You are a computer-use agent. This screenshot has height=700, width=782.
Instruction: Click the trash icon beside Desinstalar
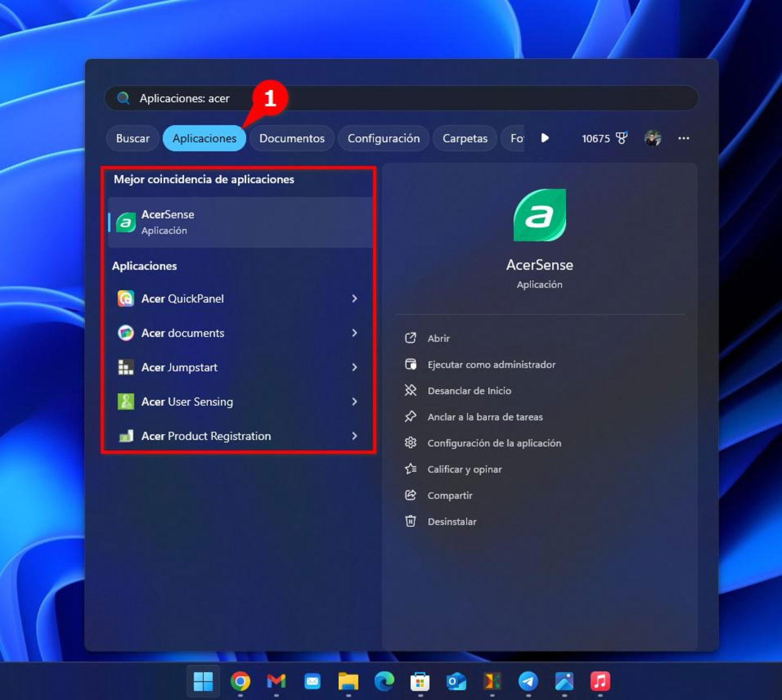pos(411,521)
